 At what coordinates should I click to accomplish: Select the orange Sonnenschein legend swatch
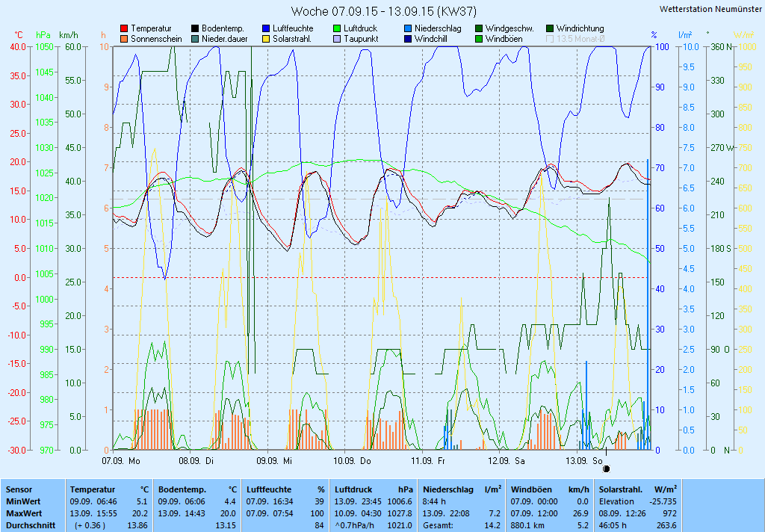(x=125, y=39)
